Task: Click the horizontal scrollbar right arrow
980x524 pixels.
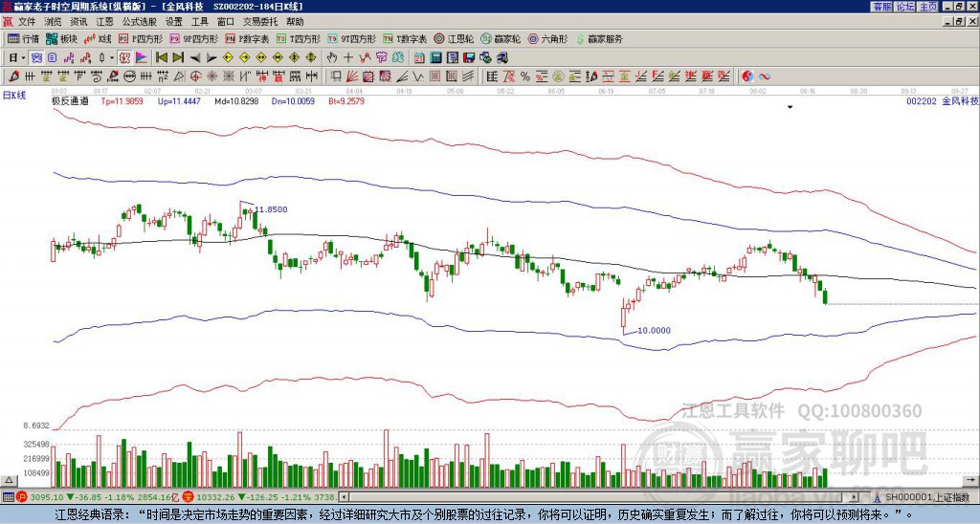Action: (855, 497)
